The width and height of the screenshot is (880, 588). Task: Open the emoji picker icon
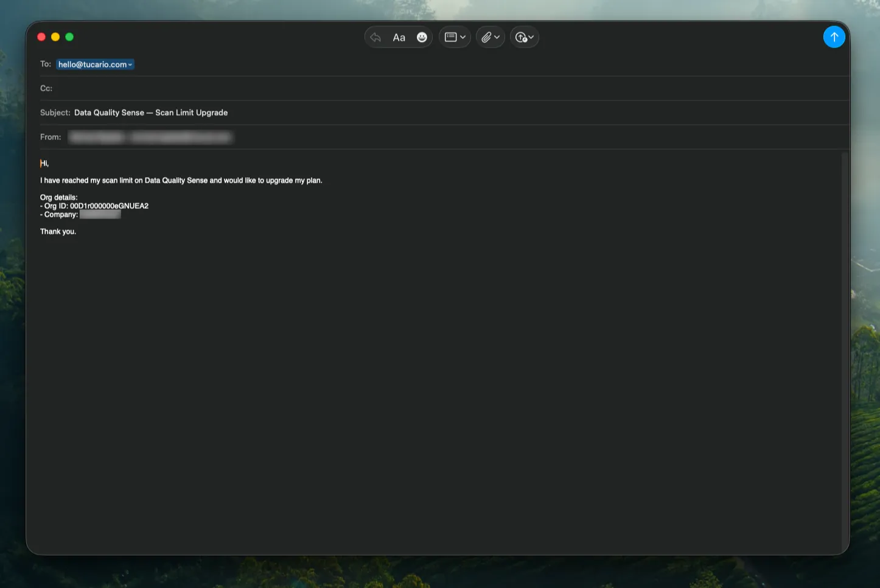(x=422, y=37)
